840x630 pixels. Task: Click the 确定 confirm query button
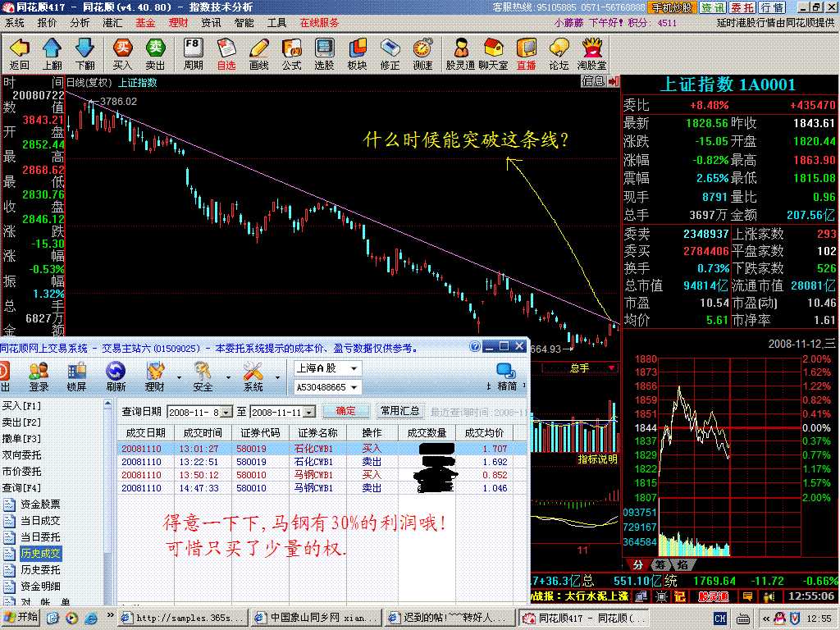pyautogui.click(x=345, y=411)
